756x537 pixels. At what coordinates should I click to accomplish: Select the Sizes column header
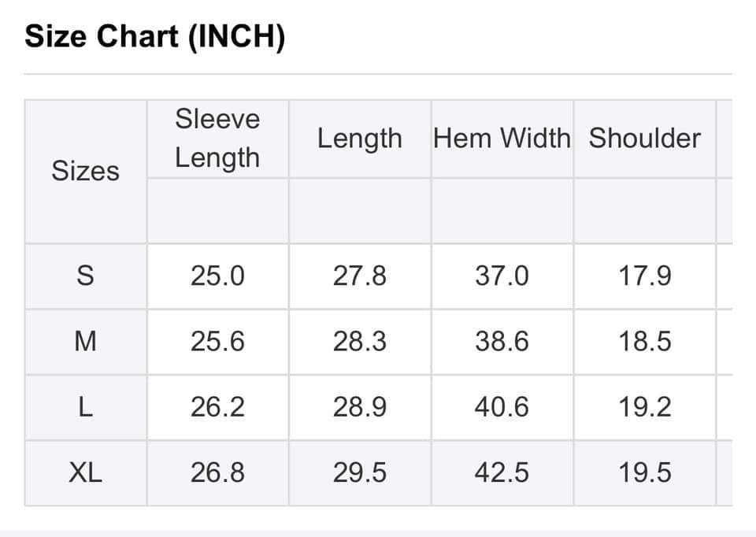[85, 171]
